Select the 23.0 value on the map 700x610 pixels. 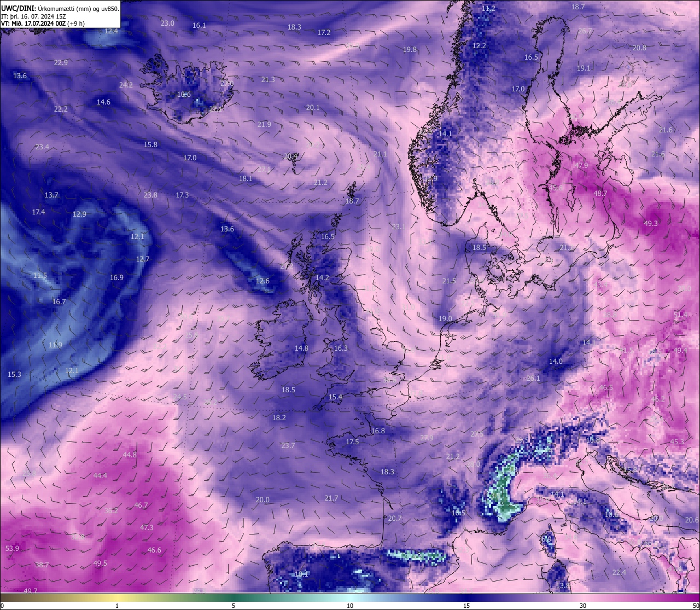167,23
